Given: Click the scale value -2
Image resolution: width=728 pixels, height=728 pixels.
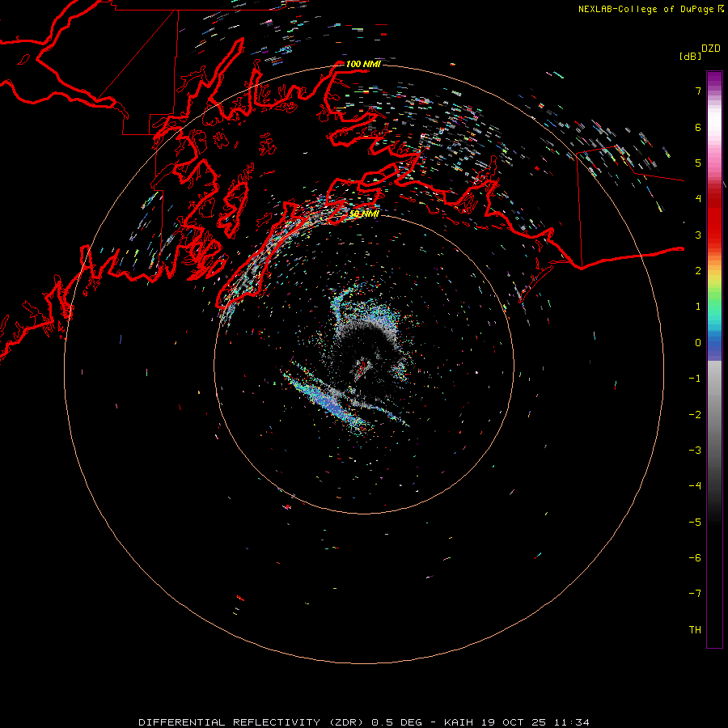Looking at the screenshot, I should (x=695, y=414).
